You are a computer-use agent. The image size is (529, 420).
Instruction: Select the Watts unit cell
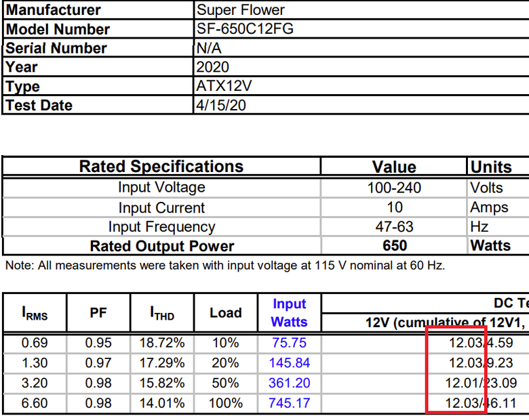coord(490,246)
